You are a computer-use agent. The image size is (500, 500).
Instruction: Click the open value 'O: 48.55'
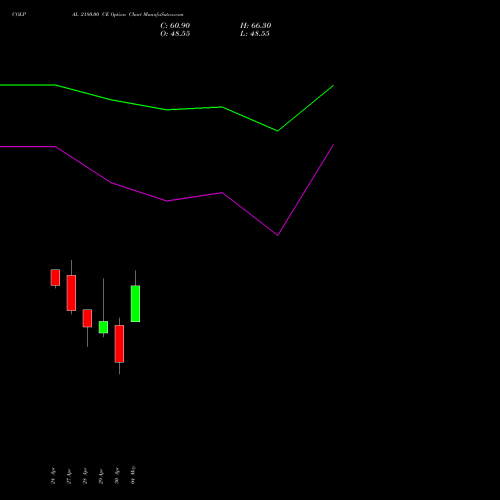[175, 34]
